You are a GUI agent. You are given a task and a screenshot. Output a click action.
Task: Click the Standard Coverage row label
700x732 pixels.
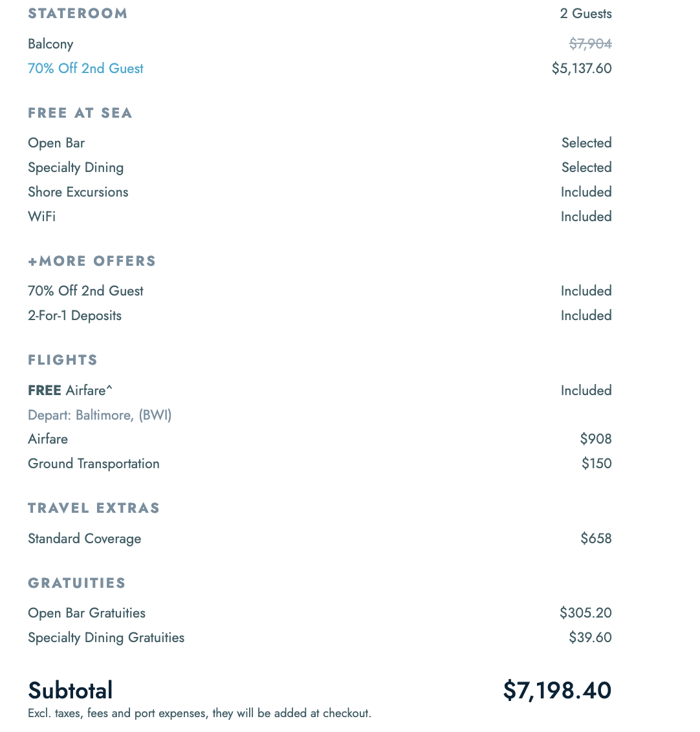point(84,539)
